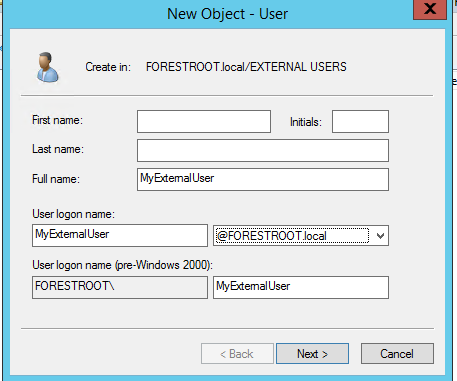Click the Cancel button

click(x=397, y=354)
